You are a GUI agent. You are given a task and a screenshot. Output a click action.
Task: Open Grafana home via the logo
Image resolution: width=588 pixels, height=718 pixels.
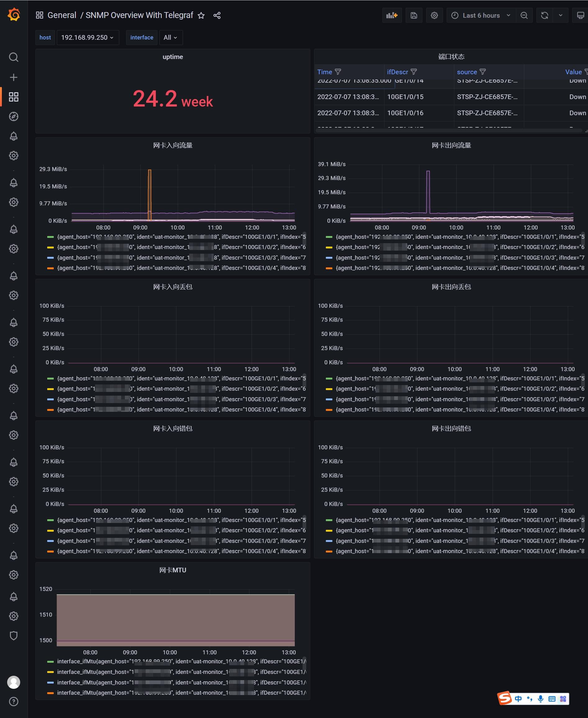tap(14, 15)
